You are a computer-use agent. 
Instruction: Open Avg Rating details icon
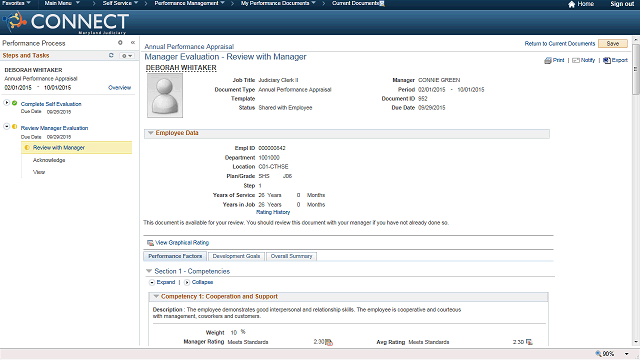point(529,342)
